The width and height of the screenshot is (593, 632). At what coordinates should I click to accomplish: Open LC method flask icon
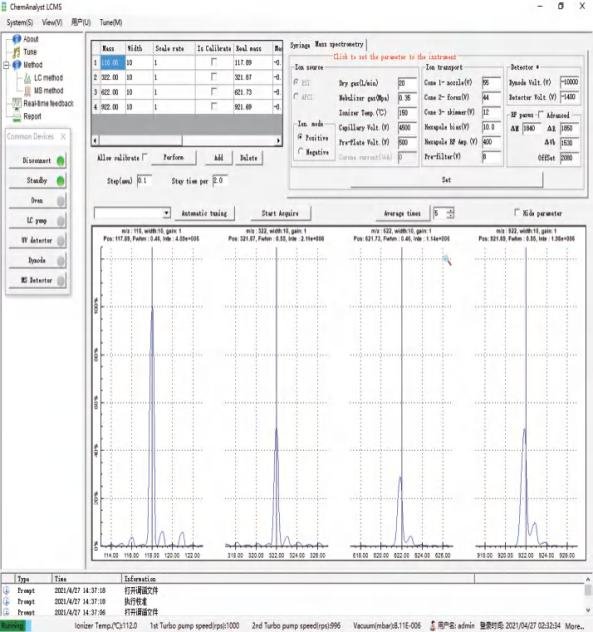[x=27, y=78]
